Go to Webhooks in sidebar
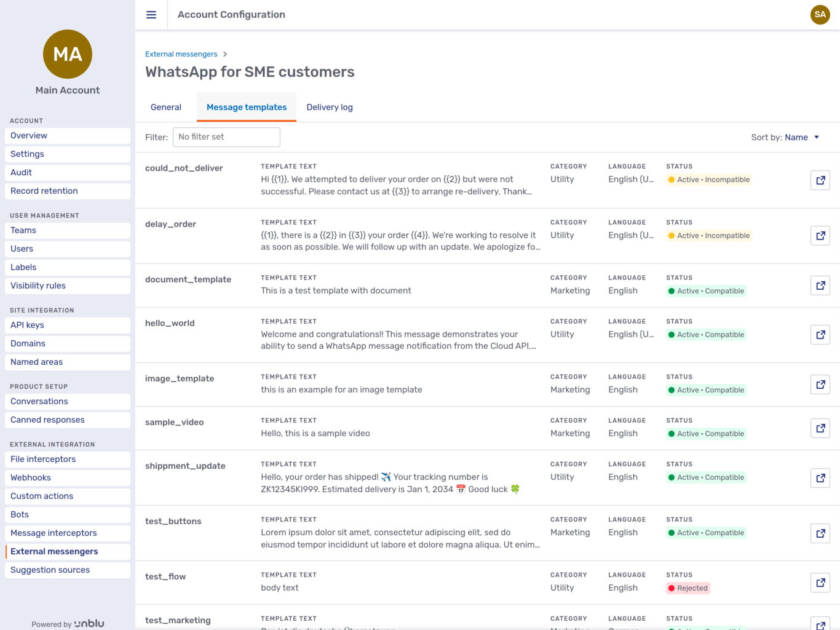The height and width of the screenshot is (630, 840). click(x=31, y=477)
